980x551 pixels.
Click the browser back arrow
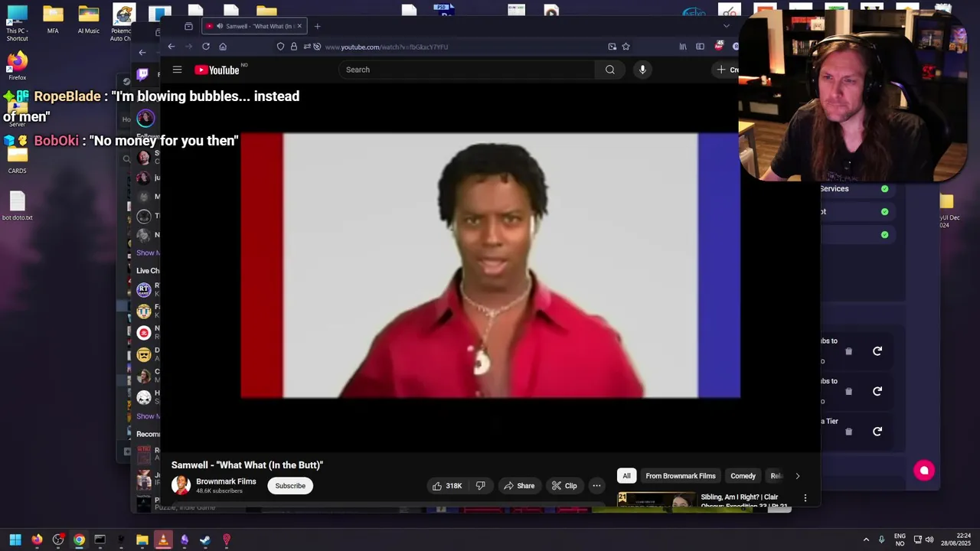pyautogui.click(x=171, y=47)
